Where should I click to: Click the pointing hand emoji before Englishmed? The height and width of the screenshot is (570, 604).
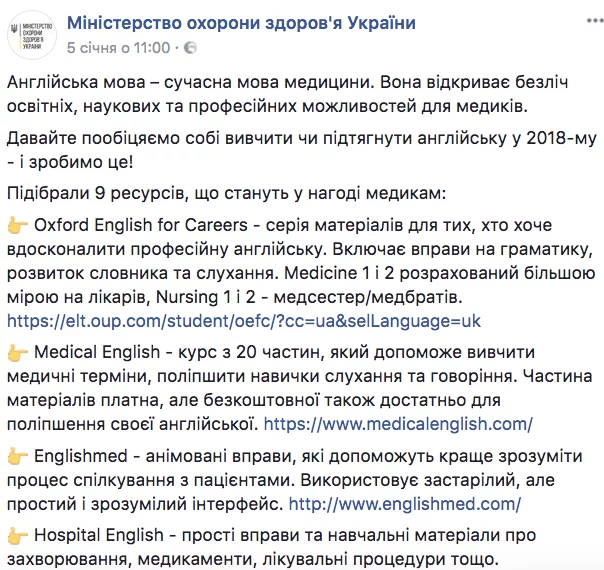tap(17, 458)
